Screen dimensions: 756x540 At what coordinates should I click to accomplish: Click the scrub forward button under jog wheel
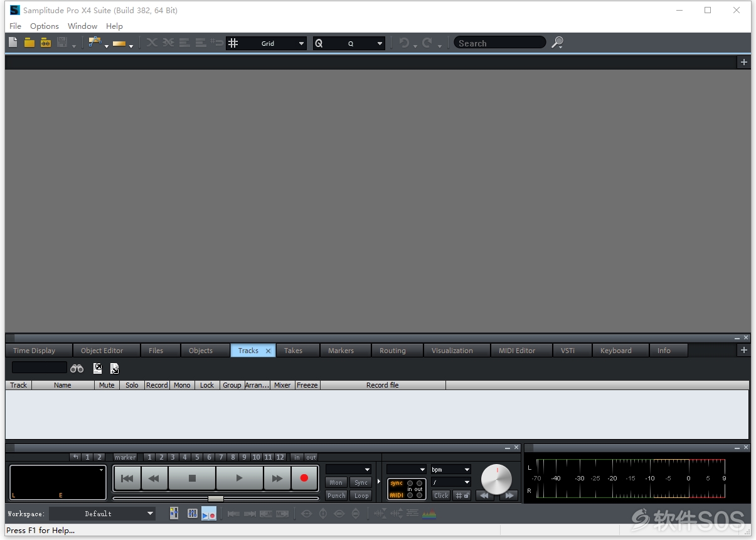[508, 495]
